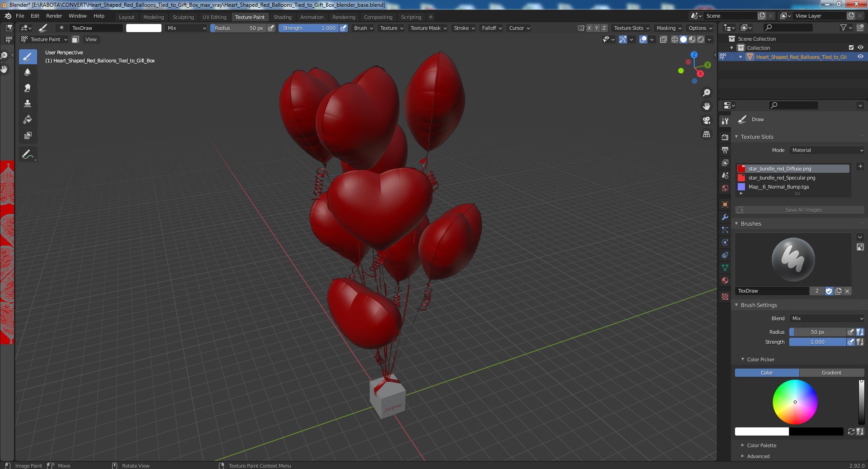Open the blend mode Mix dropdown in header
868x469 pixels.
tap(186, 28)
